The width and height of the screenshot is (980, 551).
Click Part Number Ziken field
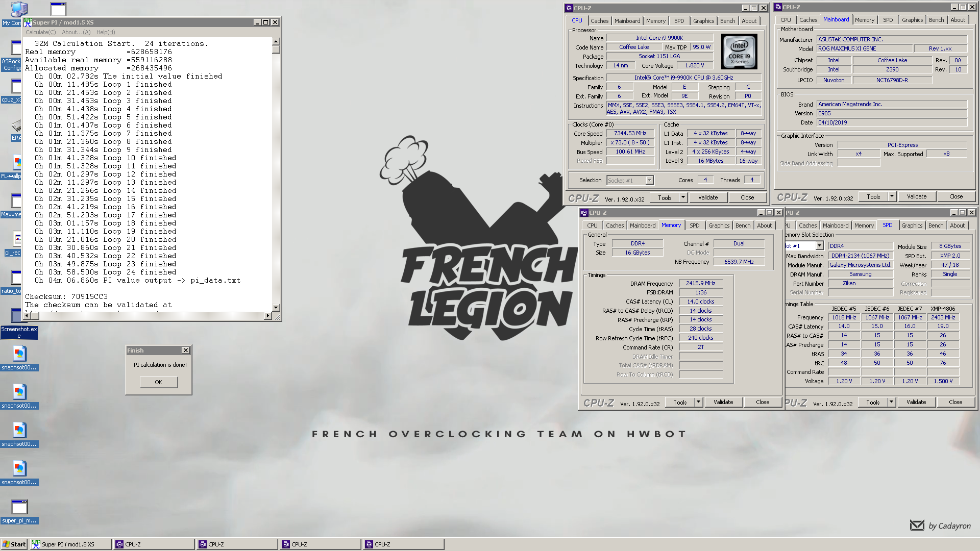point(861,283)
